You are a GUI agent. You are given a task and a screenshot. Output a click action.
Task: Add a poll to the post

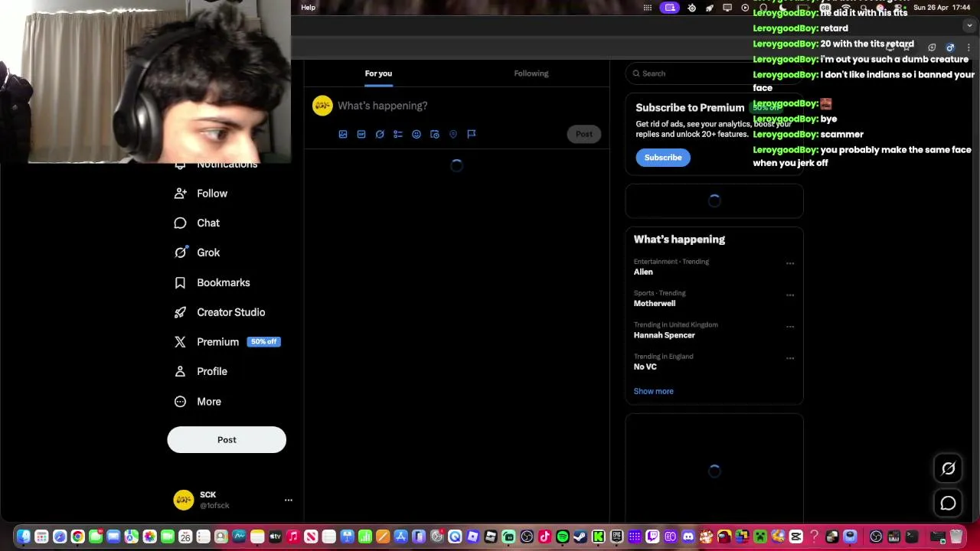pyautogui.click(x=398, y=134)
